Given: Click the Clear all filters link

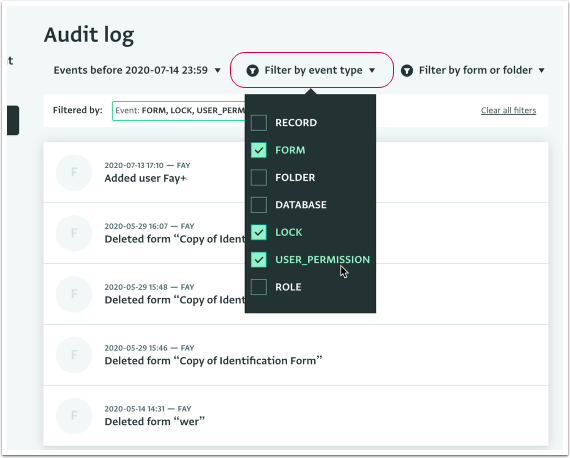Looking at the screenshot, I should [508, 110].
